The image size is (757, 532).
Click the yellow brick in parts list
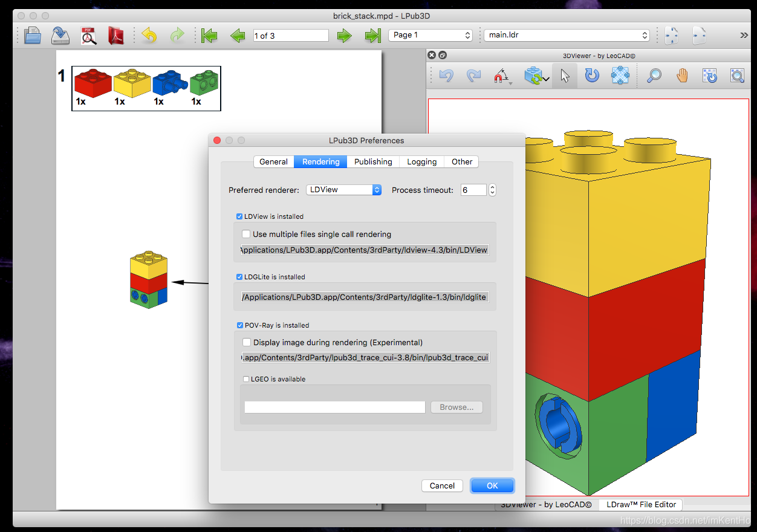pos(132,83)
